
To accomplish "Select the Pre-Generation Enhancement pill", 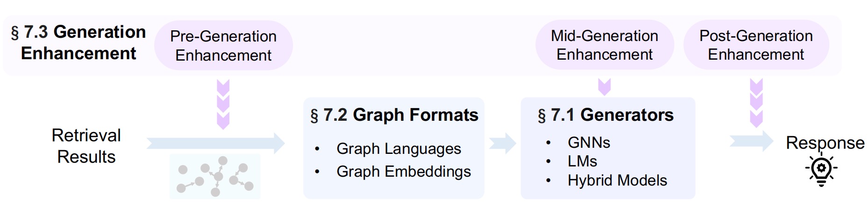I will coord(223,46).
